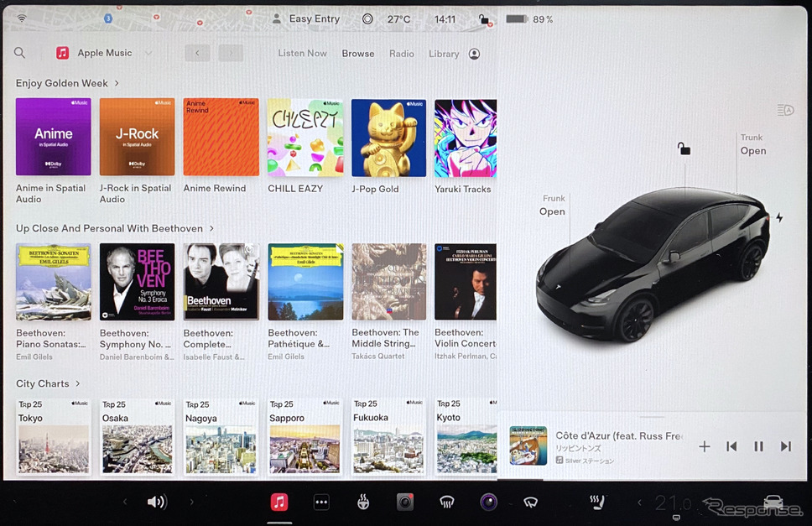Open the windshield wiper controls
Screen dimensions: 812x526
tap(530, 502)
